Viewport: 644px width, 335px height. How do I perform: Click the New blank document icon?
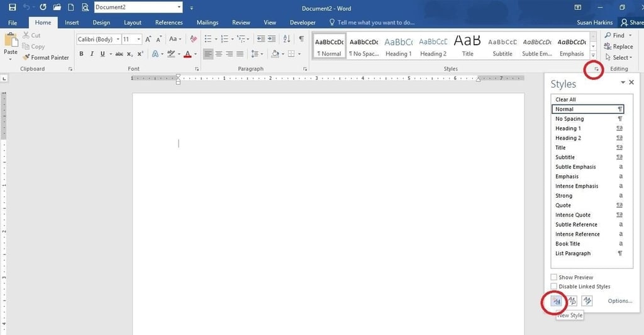[x=70, y=8]
